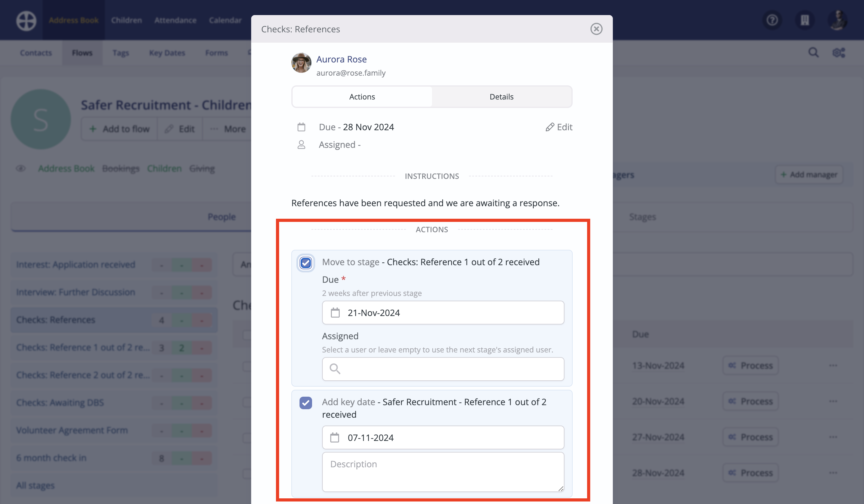Click the settings gears icon in sub bar
The image size is (864, 504).
(839, 53)
